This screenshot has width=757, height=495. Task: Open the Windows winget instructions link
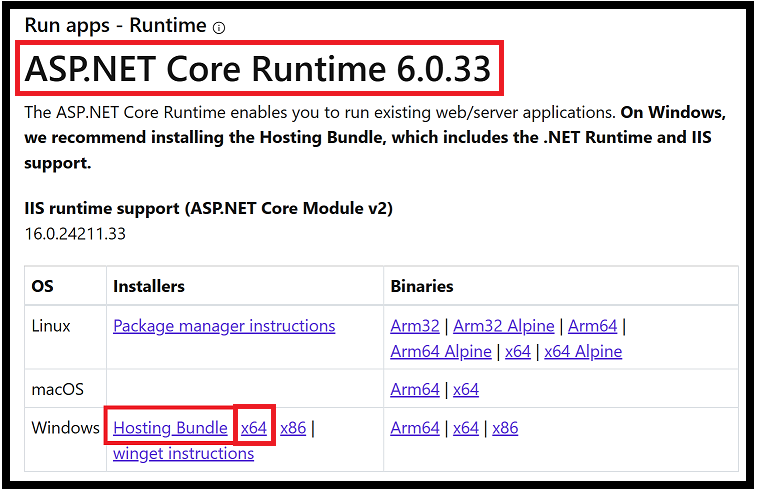click(183, 454)
